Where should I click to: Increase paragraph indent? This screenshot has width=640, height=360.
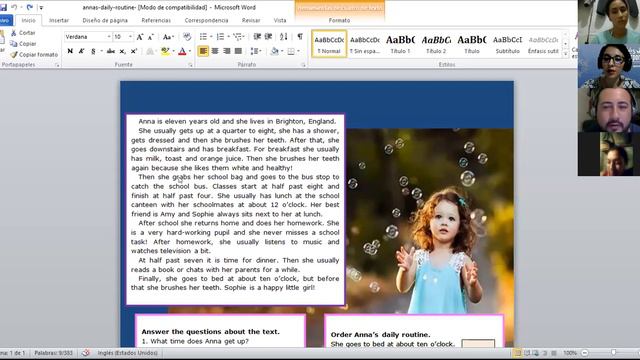click(x=268, y=37)
